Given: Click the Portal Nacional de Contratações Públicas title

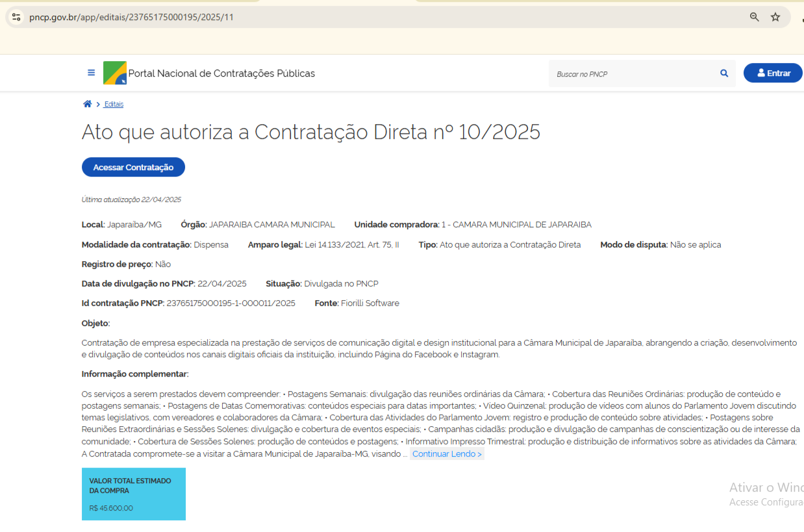Looking at the screenshot, I should 221,73.
